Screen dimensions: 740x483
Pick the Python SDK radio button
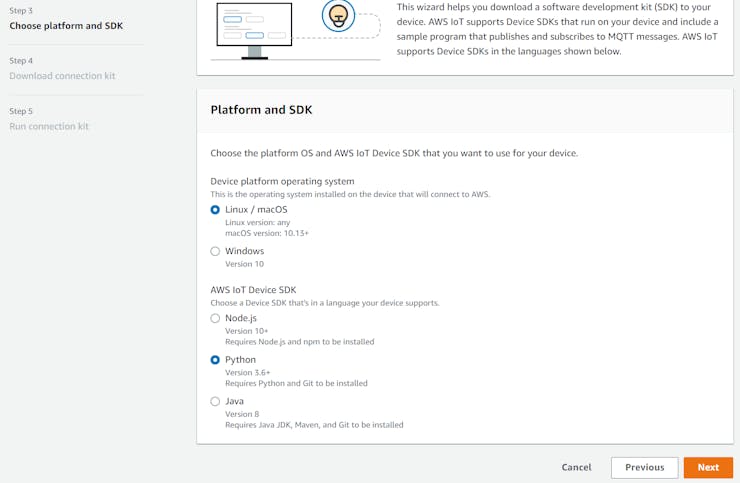(x=215, y=360)
